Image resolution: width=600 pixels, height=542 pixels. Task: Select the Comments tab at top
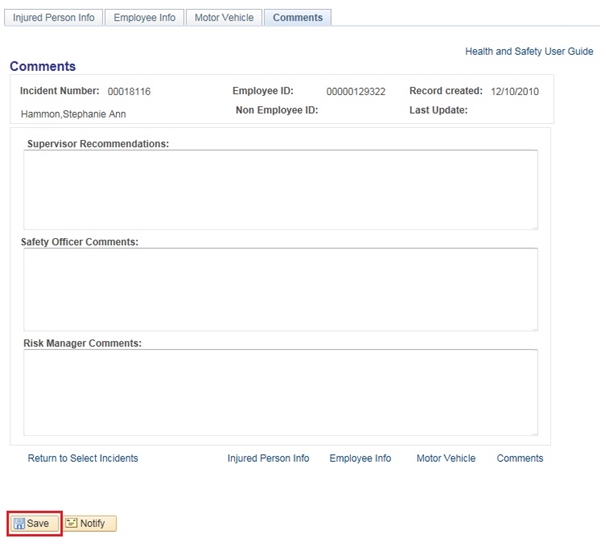pyautogui.click(x=297, y=18)
